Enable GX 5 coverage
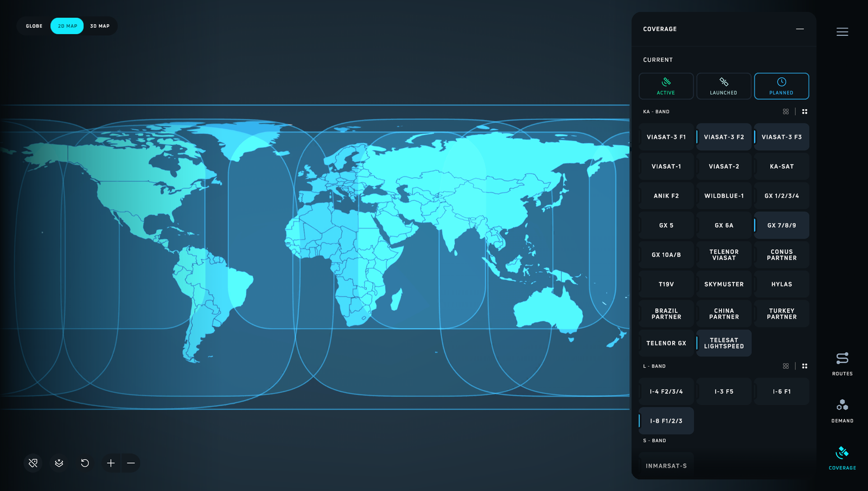Image resolution: width=868 pixels, height=491 pixels. 666,225
